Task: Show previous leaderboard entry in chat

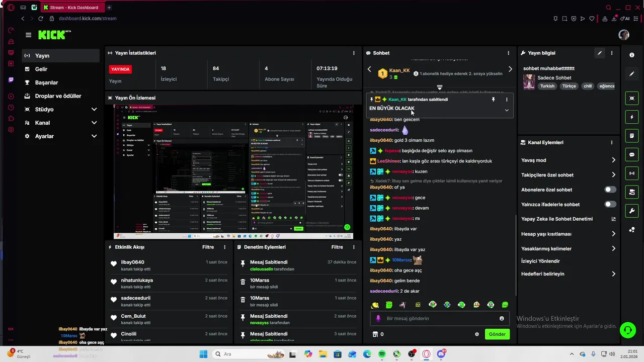Action: tap(369, 69)
